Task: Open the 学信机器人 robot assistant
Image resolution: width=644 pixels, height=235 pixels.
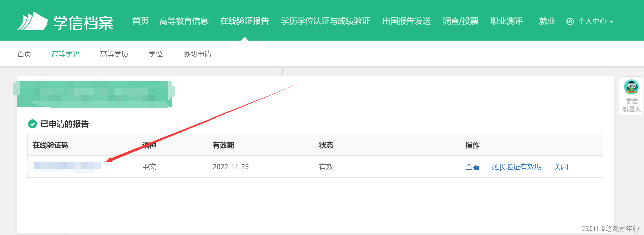Action: [x=631, y=96]
